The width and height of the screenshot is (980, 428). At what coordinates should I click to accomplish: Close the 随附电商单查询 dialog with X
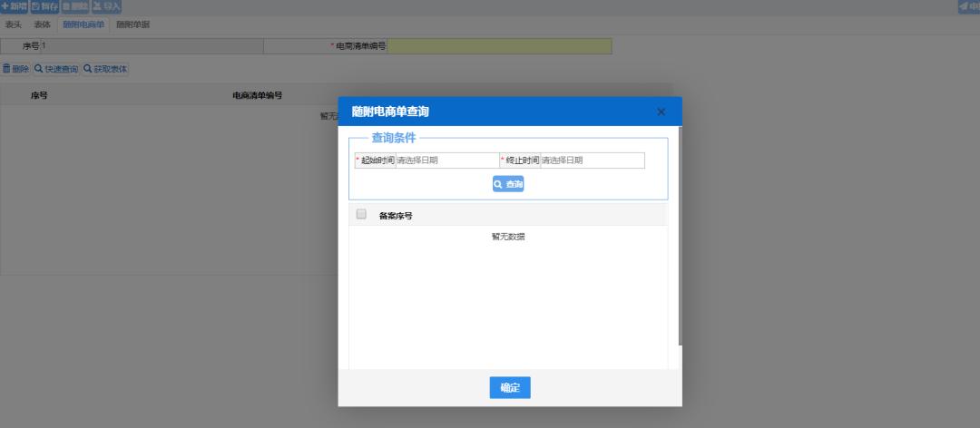coord(661,112)
